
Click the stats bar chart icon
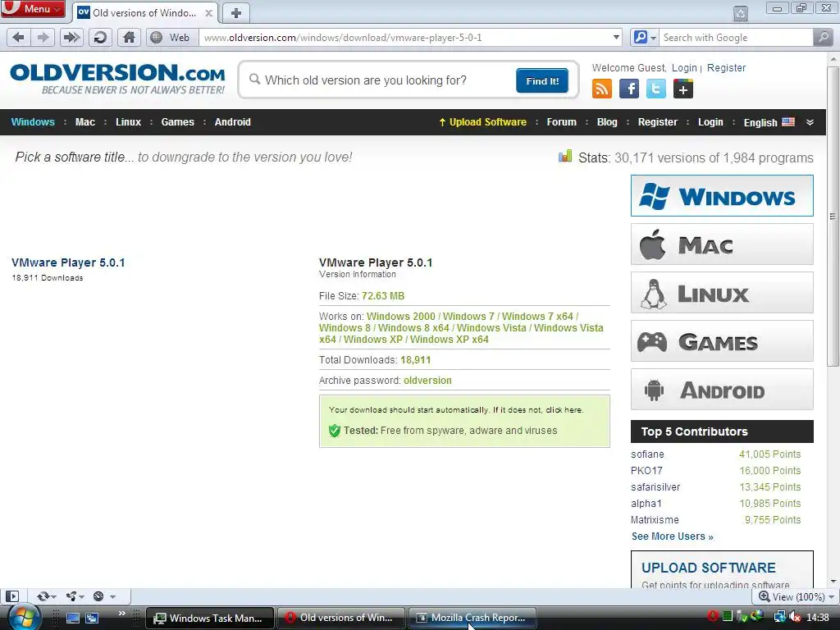click(x=565, y=156)
